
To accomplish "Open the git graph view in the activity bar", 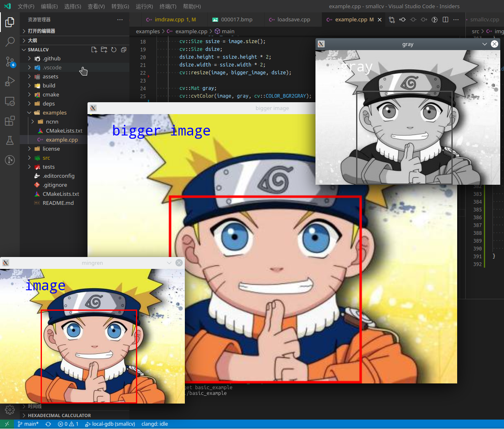I will point(10,160).
